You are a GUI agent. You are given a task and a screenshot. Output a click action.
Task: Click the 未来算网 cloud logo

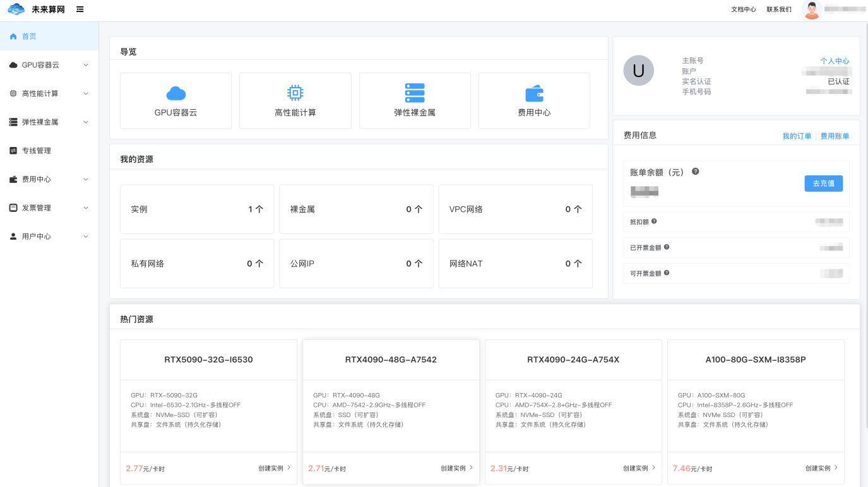coord(16,9)
